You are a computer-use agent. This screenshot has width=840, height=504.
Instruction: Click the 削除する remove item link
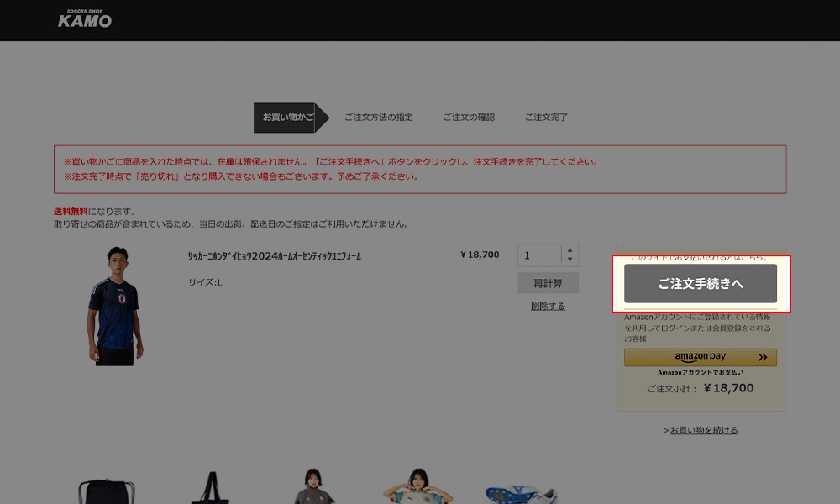click(x=548, y=307)
